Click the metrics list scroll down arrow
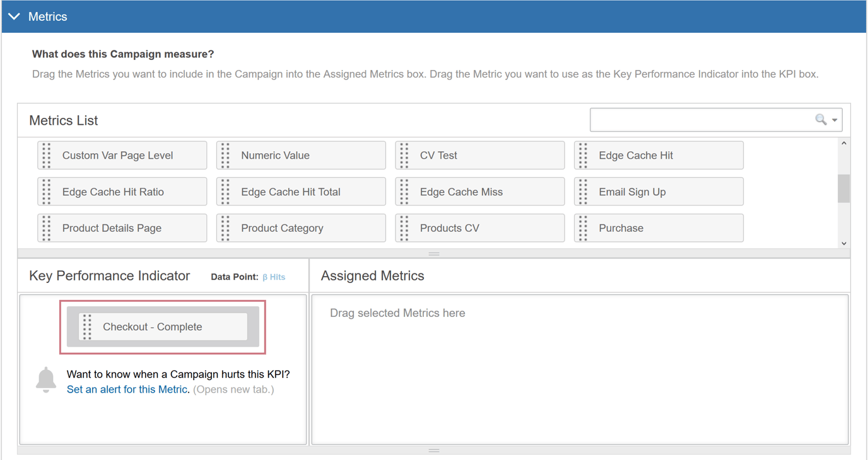The height and width of the screenshot is (460, 868). pyautogui.click(x=843, y=243)
